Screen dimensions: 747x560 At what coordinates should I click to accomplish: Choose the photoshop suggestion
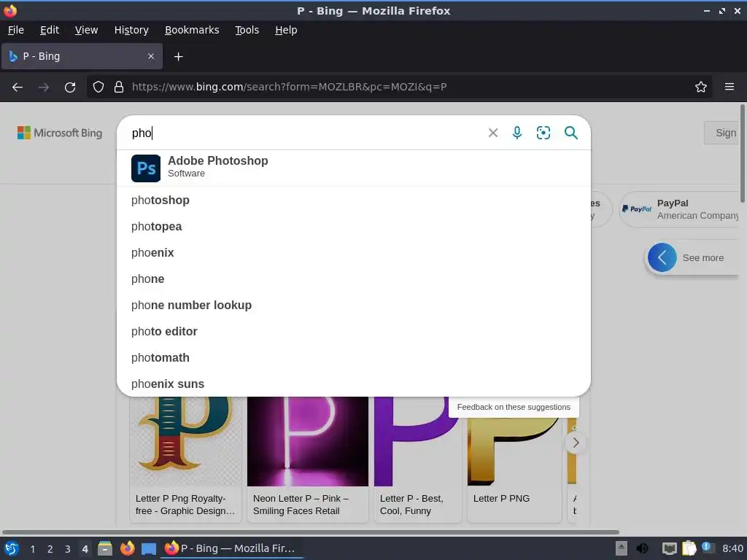point(354,201)
